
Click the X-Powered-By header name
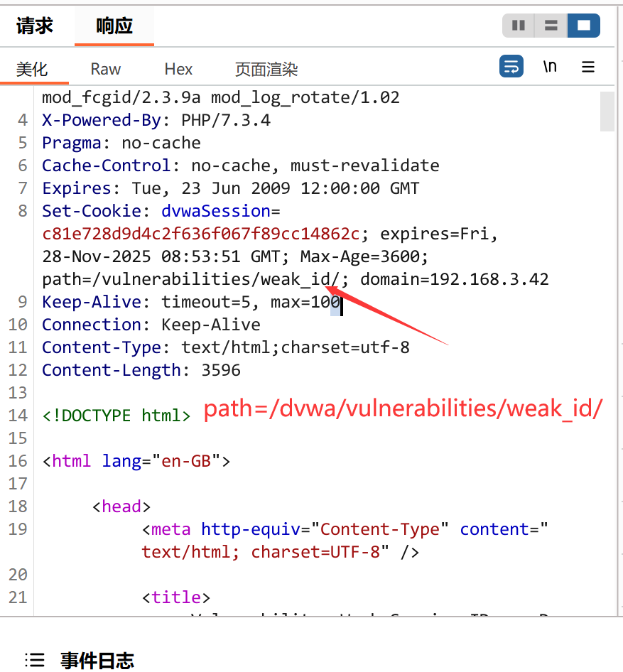pyautogui.click(x=102, y=121)
